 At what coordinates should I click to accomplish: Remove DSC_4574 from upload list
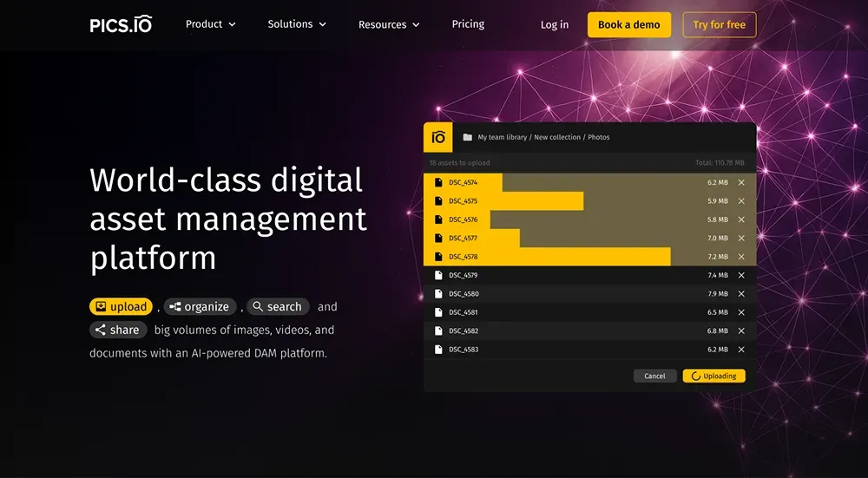click(741, 182)
